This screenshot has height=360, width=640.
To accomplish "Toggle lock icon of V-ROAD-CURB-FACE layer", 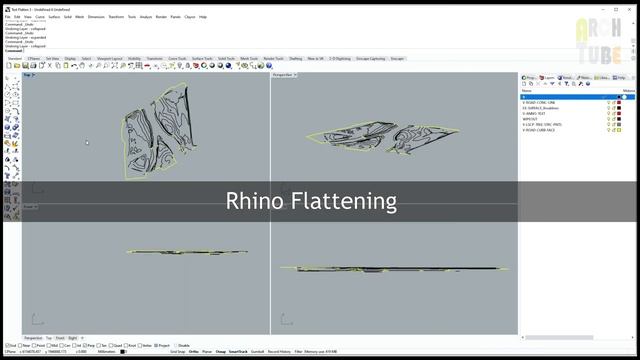I will (x=614, y=130).
